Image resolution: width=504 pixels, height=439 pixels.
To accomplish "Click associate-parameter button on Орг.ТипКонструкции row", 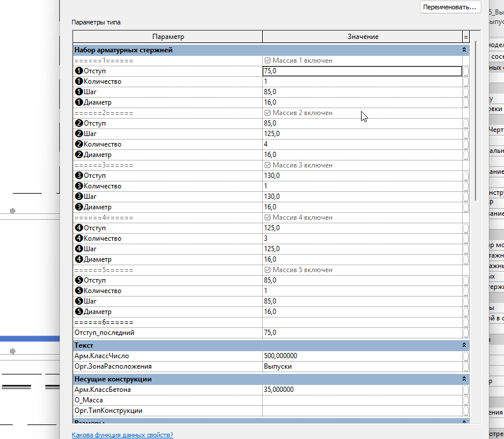I will coord(466,411).
